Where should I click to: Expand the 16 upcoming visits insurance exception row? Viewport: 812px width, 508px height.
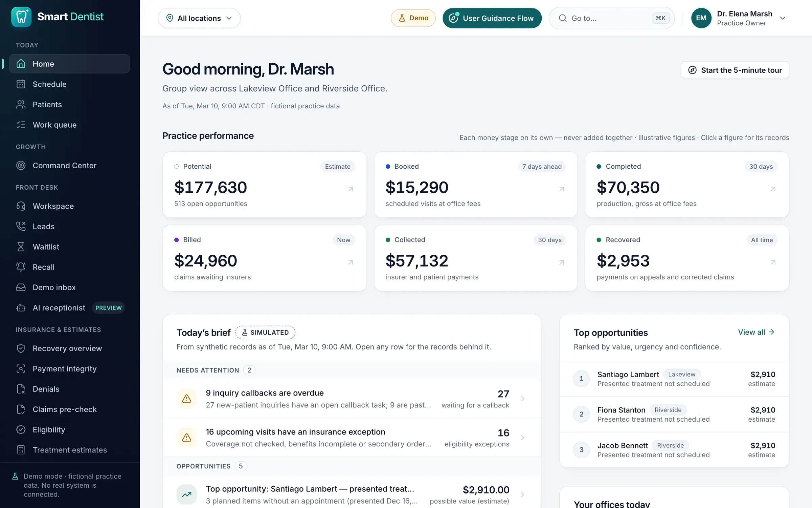point(352,438)
